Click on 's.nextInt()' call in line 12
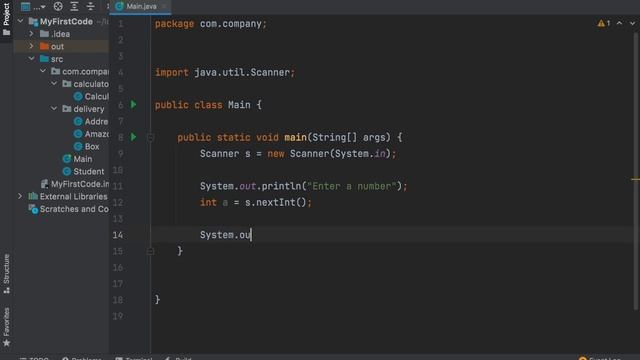Screen dimensions: 640x360 click(x=276, y=202)
